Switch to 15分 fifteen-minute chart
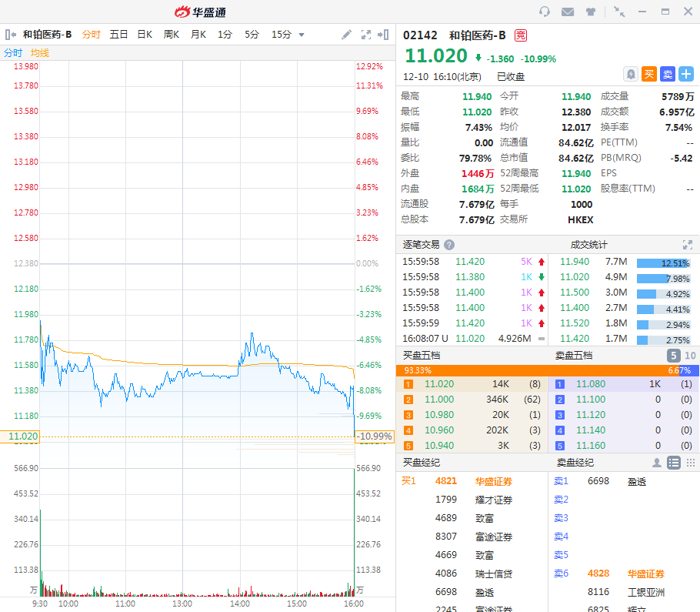This screenshot has height=612, width=700. click(x=282, y=35)
